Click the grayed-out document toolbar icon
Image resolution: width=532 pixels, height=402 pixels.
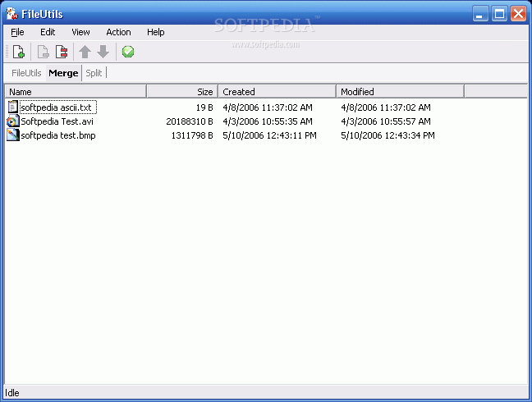[43, 52]
